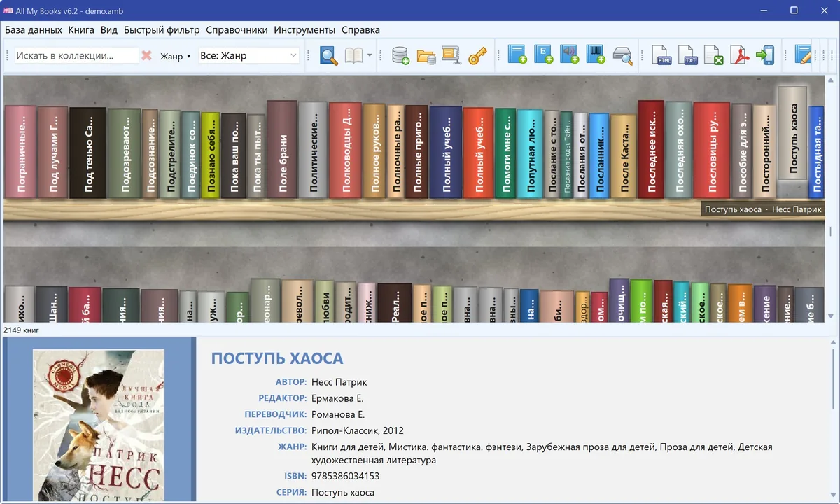Export to mobile device icon
Screen dimensions: 840x504
pos(766,55)
